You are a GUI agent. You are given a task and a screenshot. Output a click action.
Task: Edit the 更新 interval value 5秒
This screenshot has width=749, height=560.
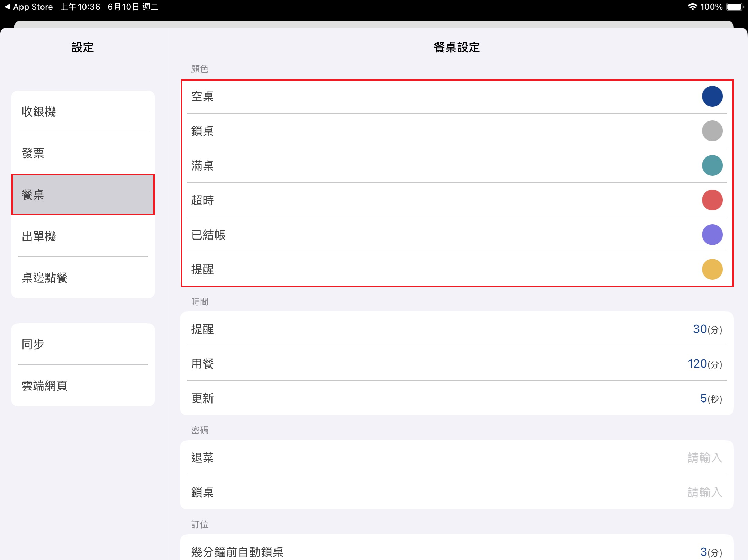coord(710,398)
